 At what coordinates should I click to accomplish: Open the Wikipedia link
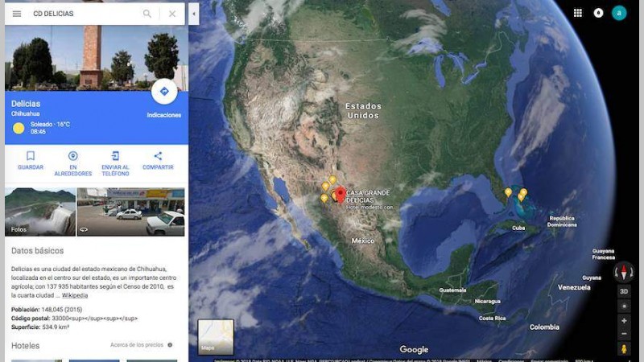click(75, 295)
